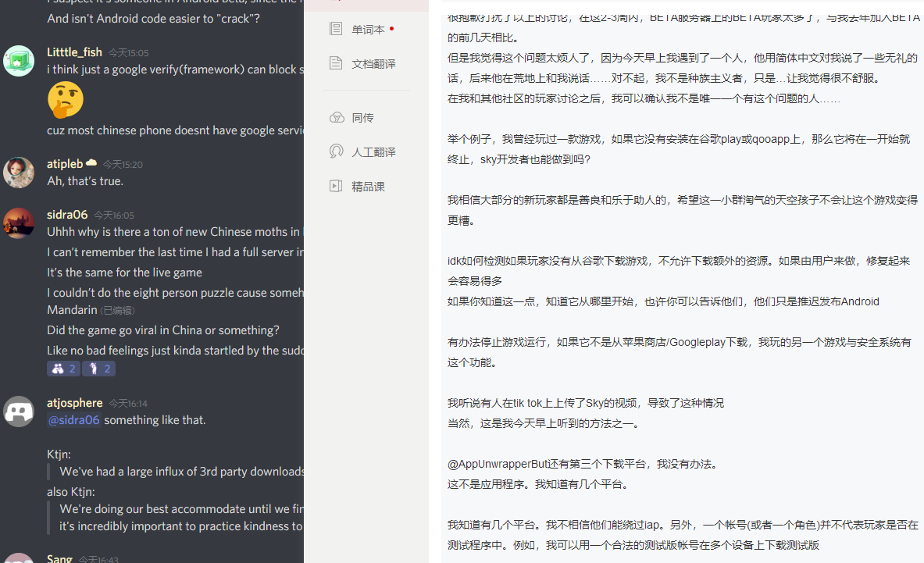Click the cloud badge beside atipleb
Viewport: 924px width, 563px height.
91,162
